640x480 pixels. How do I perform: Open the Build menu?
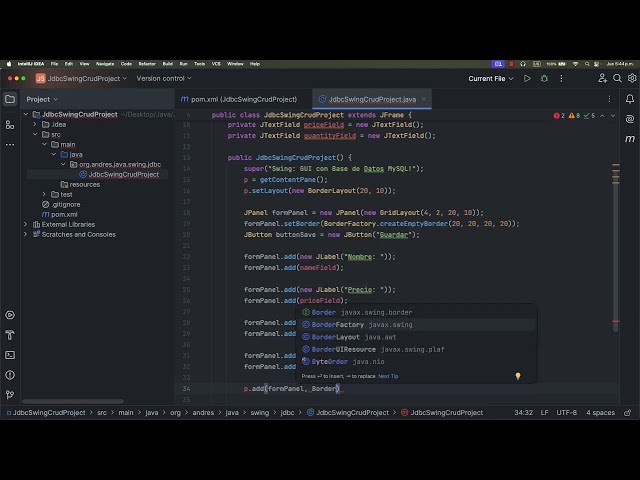(x=168, y=64)
